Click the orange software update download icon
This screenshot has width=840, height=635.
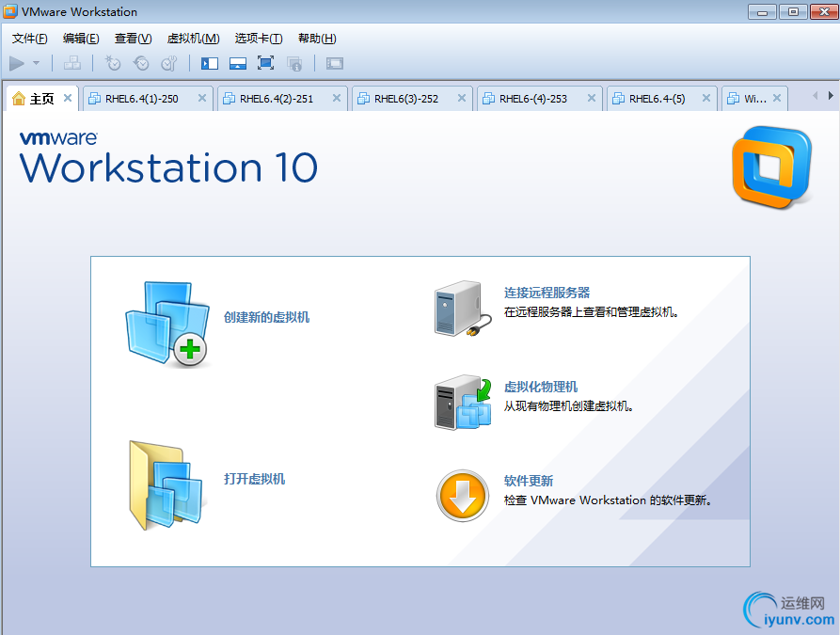[462, 496]
